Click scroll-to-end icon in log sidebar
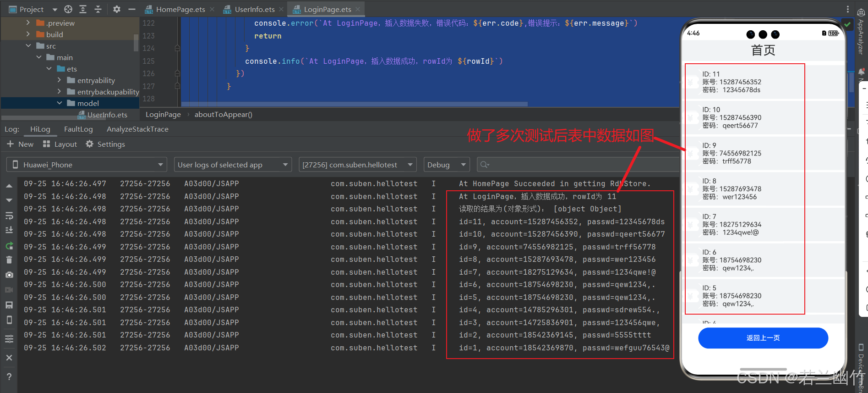This screenshot has height=393, width=868. (x=9, y=230)
